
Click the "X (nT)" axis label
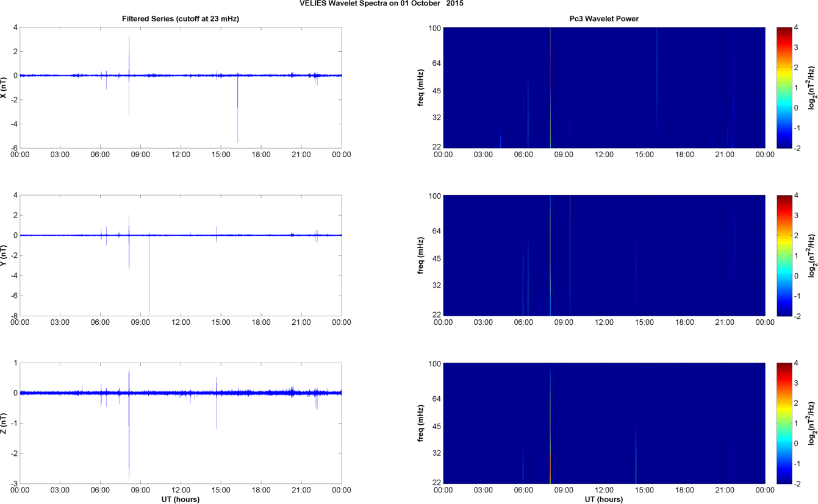tap(5, 87)
